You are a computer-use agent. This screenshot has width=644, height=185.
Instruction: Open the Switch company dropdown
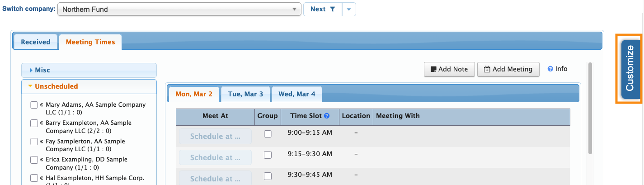click(x=179, y=9)
